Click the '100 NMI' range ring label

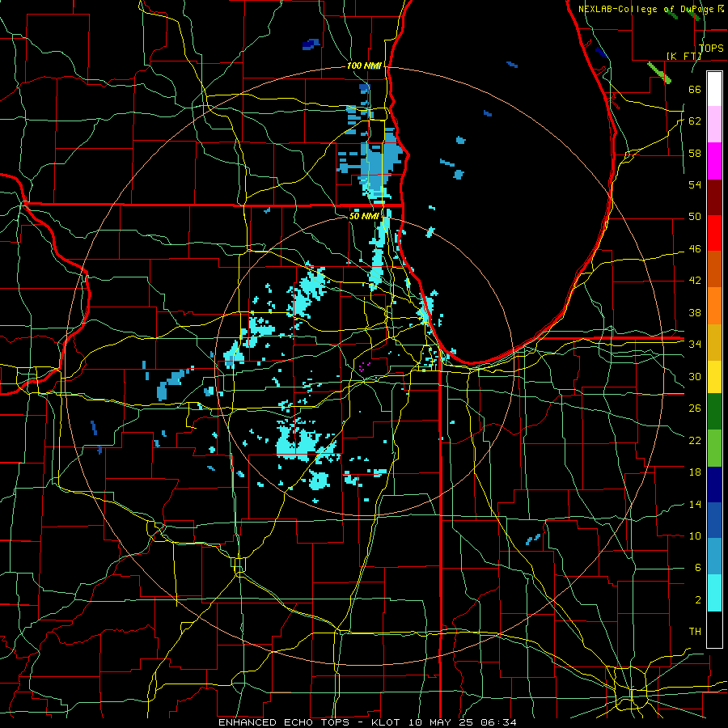363,66
